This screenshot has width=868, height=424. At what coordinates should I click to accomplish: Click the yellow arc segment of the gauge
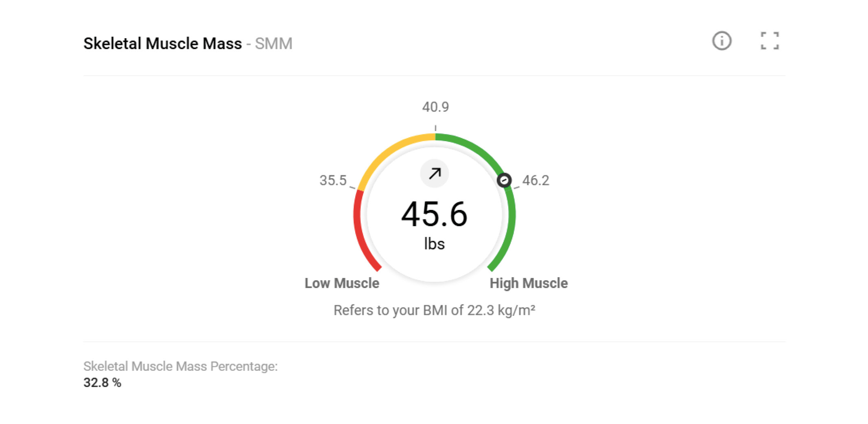391,150
